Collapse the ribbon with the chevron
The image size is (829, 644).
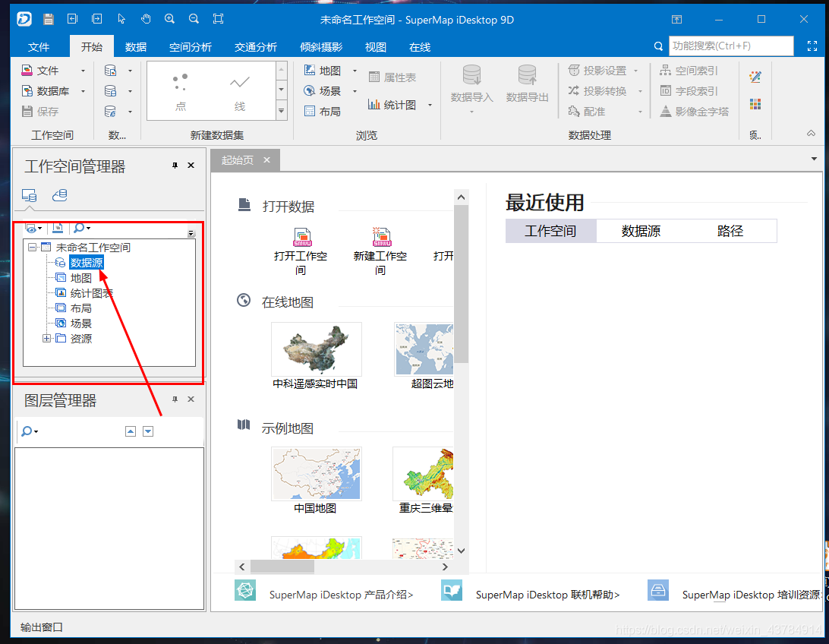[x=811, y=133]
